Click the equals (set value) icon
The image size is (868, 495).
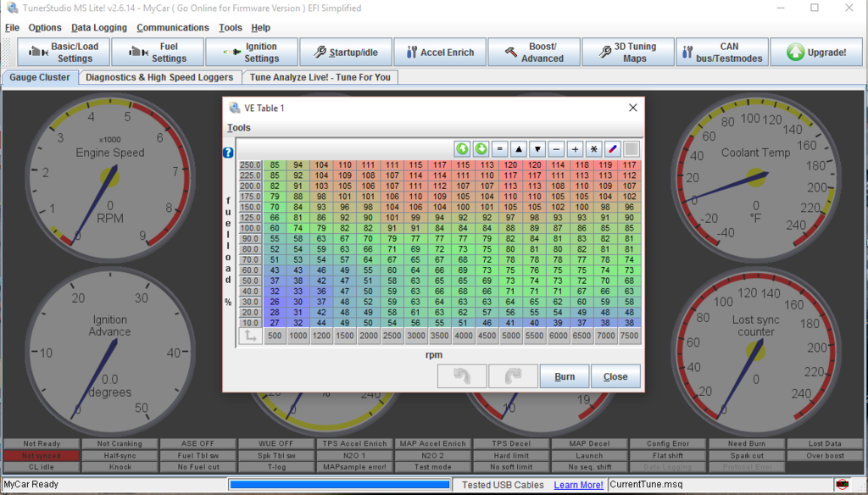[x=500, y=149]
